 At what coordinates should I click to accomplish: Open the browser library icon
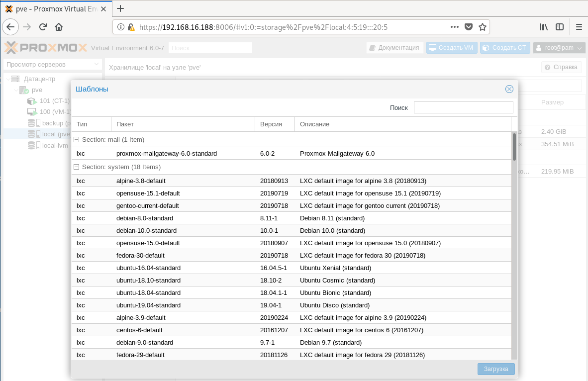pyautogui.click(x=544, y=27)
